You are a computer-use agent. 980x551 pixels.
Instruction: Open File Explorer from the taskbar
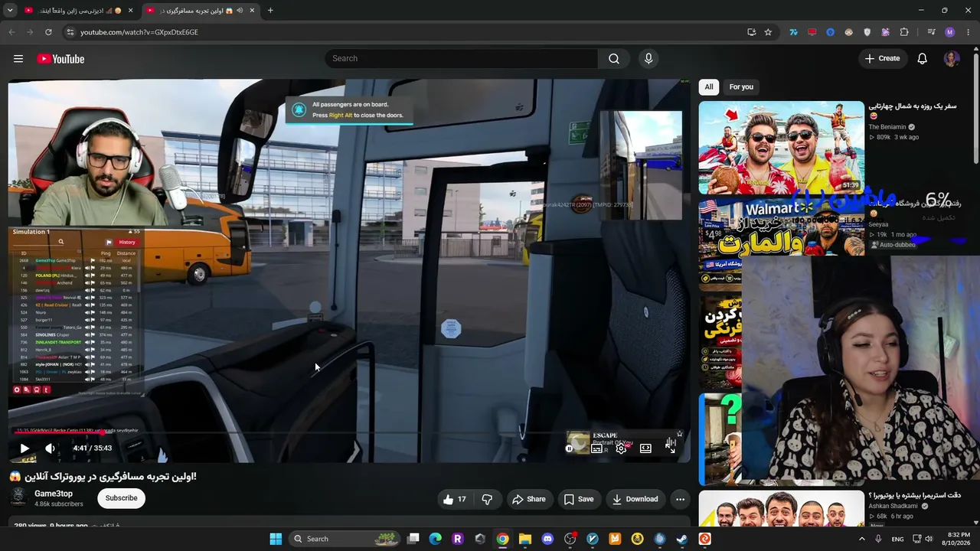coord(525,539)
